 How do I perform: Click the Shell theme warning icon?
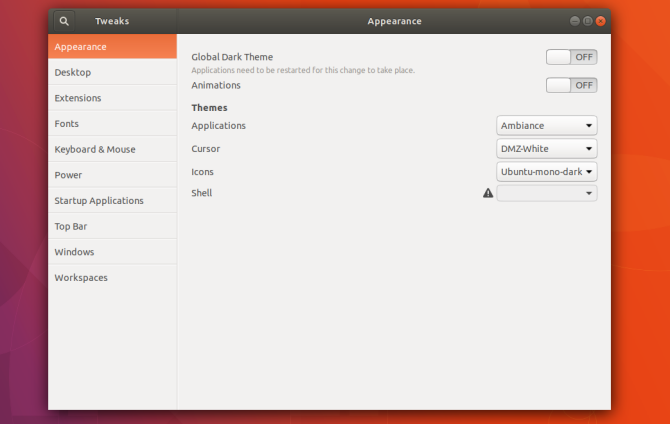point(488,193)
